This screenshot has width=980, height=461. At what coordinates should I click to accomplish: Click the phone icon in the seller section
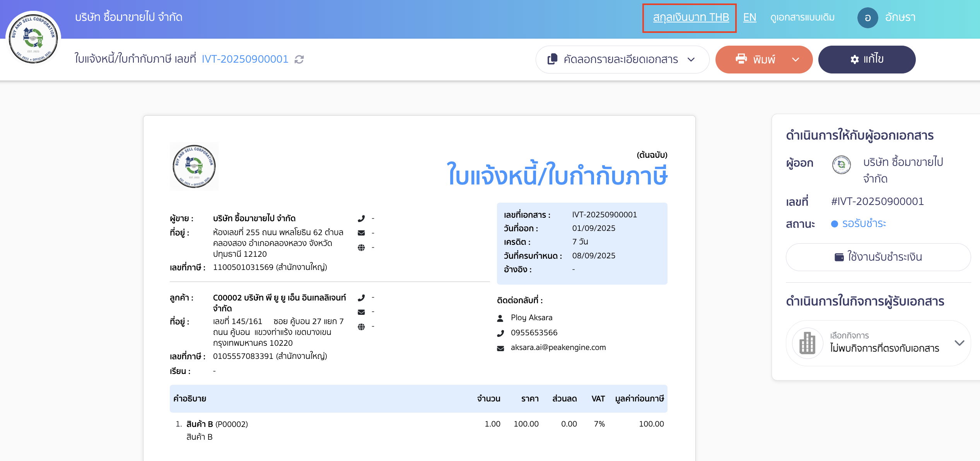tap(362, 218)
